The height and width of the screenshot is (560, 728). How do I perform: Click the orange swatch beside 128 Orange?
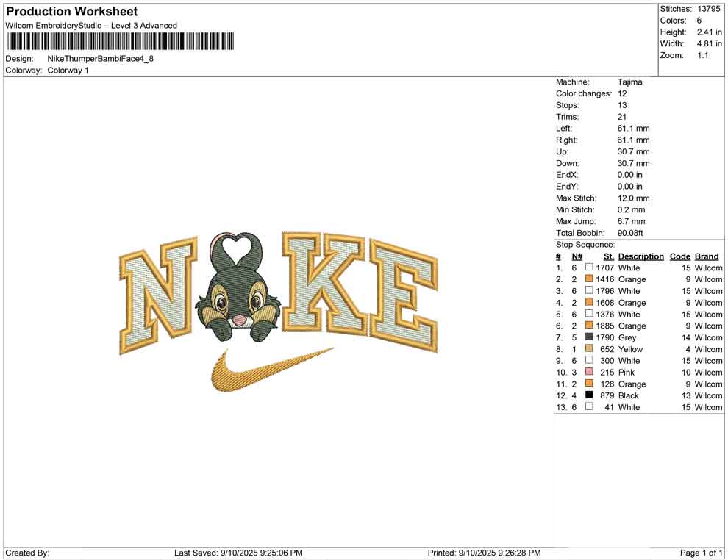(589, 383)
